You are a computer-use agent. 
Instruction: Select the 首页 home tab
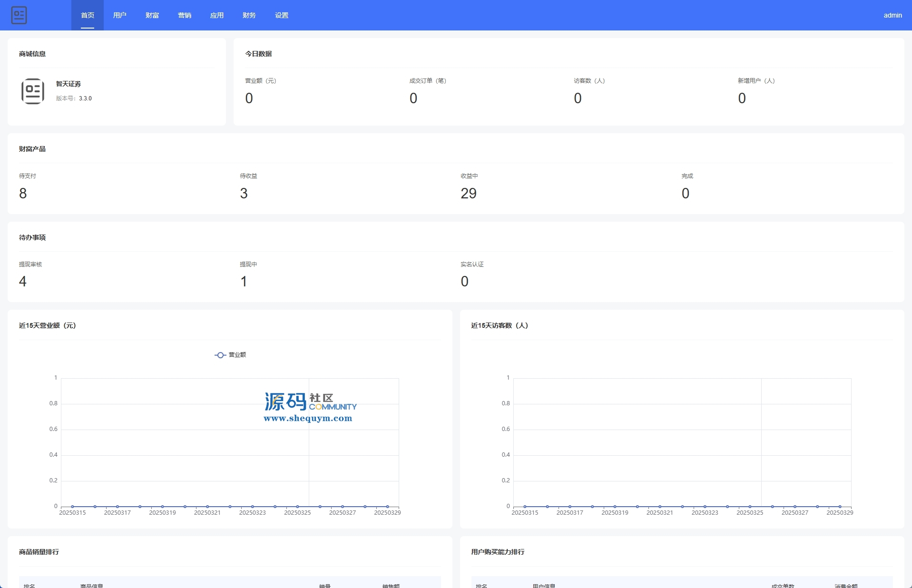coord(88,15)
